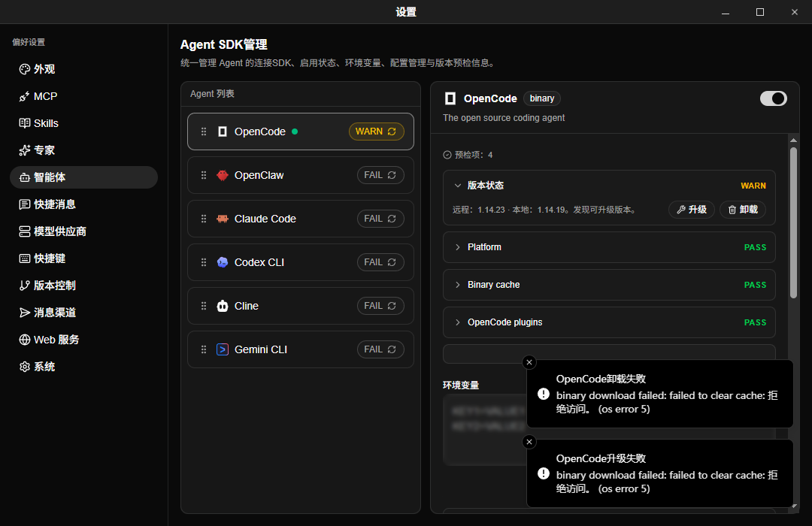This screenshot has width=812, height=526.
Task: Select the OpenCode agent row
Action: tap(300, 131)
